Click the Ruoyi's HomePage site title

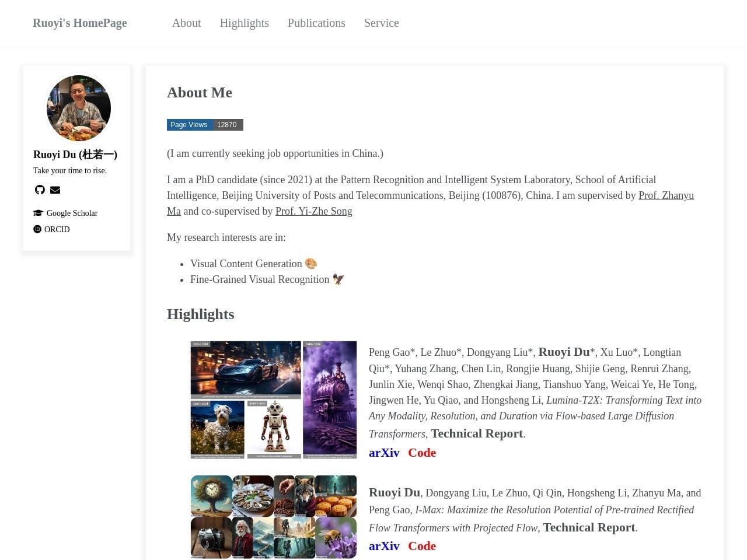coord(80,23)
